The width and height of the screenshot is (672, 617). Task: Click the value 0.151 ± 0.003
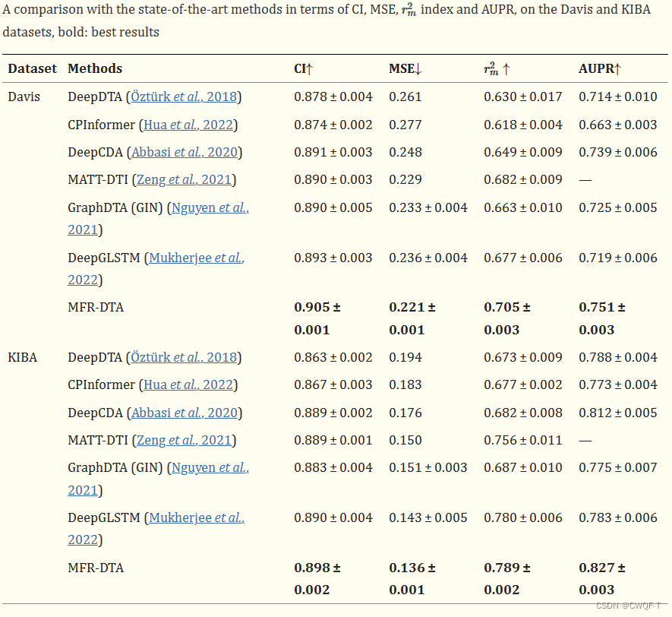428,468
